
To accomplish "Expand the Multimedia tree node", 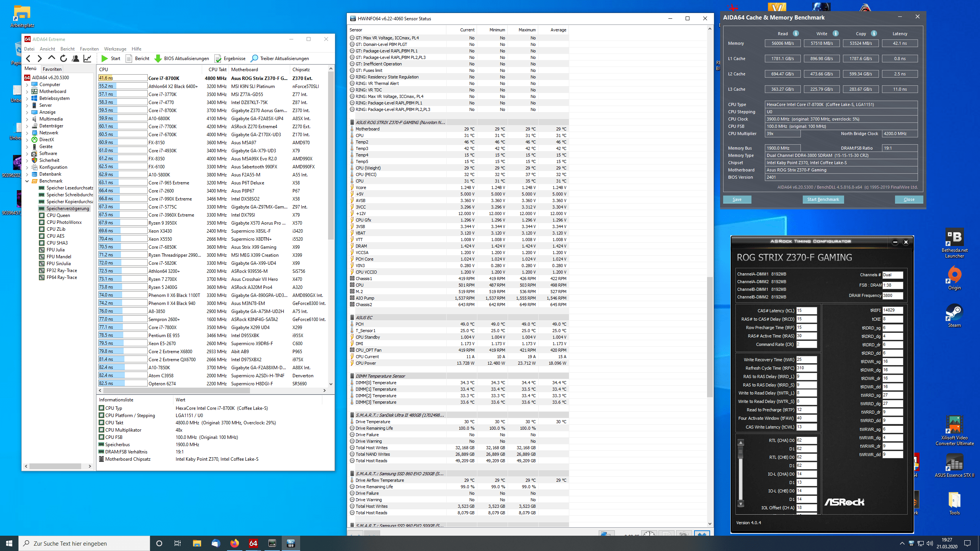I will (27, 119).
